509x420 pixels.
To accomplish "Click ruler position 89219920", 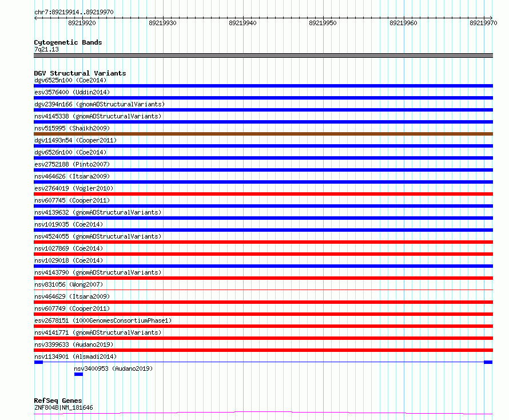I will [x=82, y=23].
